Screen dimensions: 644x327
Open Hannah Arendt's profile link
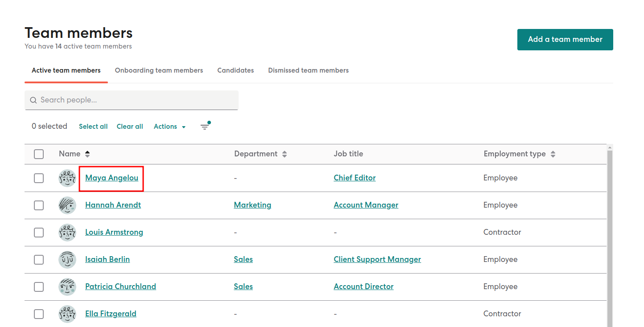(x=113, y=205)
